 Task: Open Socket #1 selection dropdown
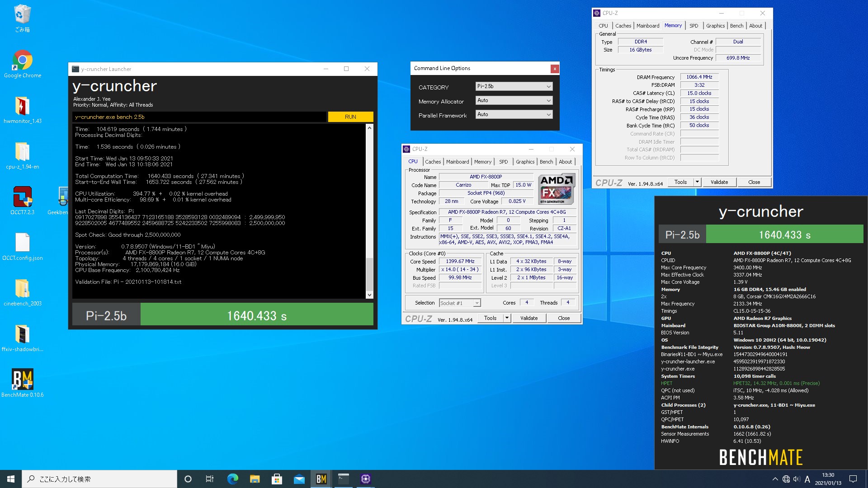point(460,303)
